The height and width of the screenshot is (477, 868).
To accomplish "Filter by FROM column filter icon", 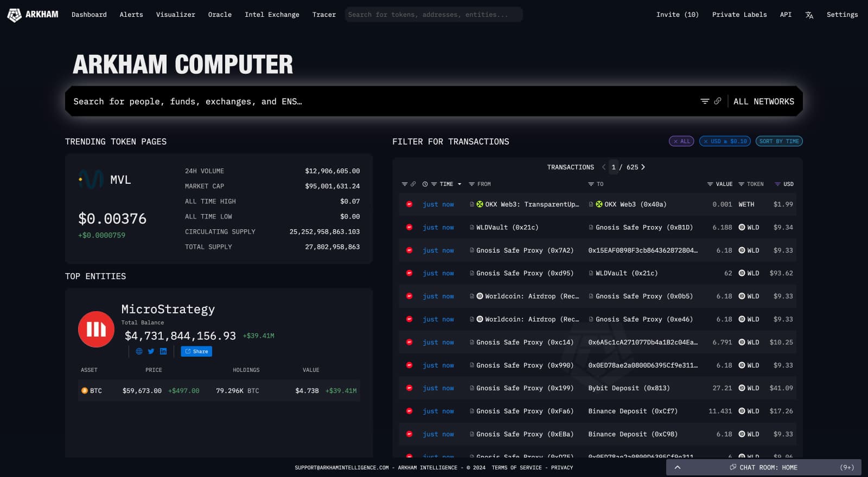I will [x=471, y=184].
